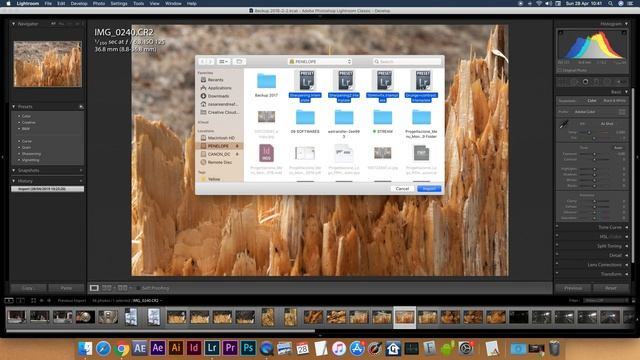Open After Effects from the Dock

pos(158,348)
